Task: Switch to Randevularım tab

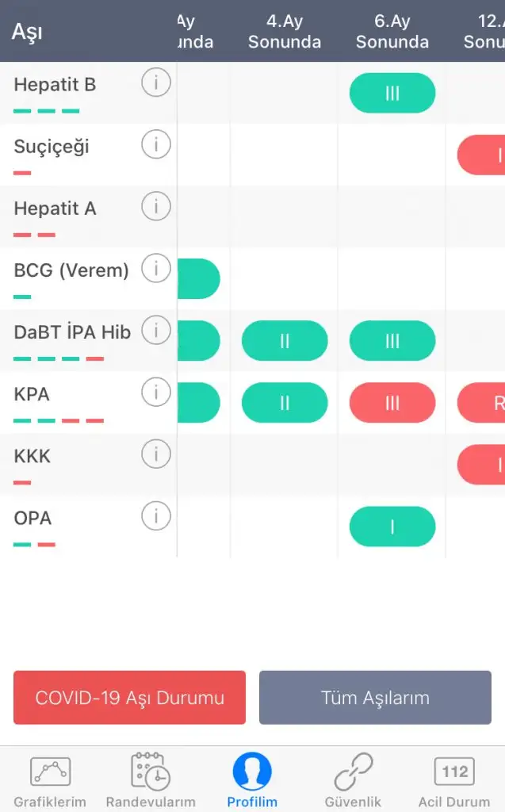Action: click(x=151, y=780)
